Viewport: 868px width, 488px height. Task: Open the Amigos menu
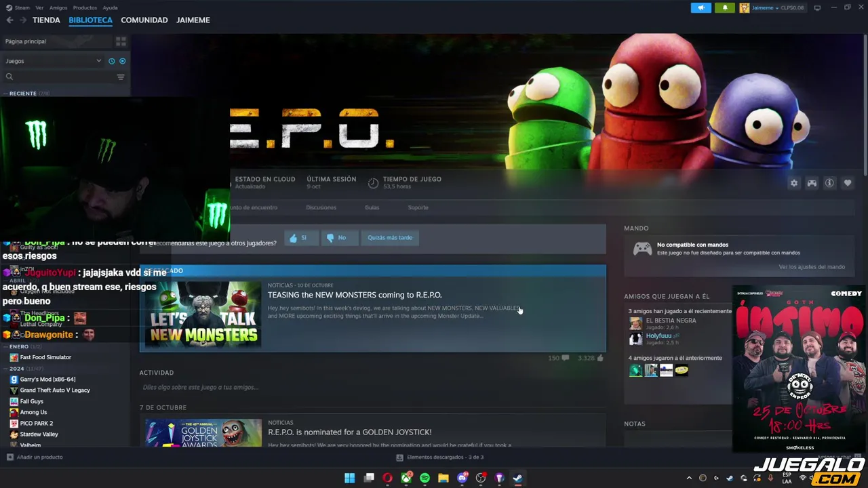coord(58,7)
